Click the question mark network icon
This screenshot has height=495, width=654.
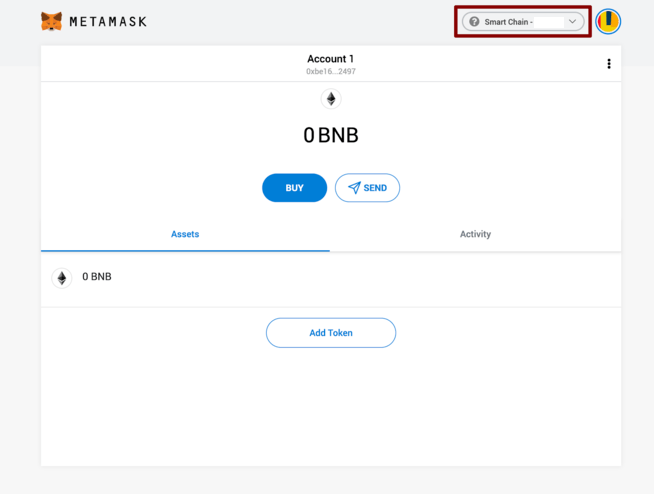[474, 22]
